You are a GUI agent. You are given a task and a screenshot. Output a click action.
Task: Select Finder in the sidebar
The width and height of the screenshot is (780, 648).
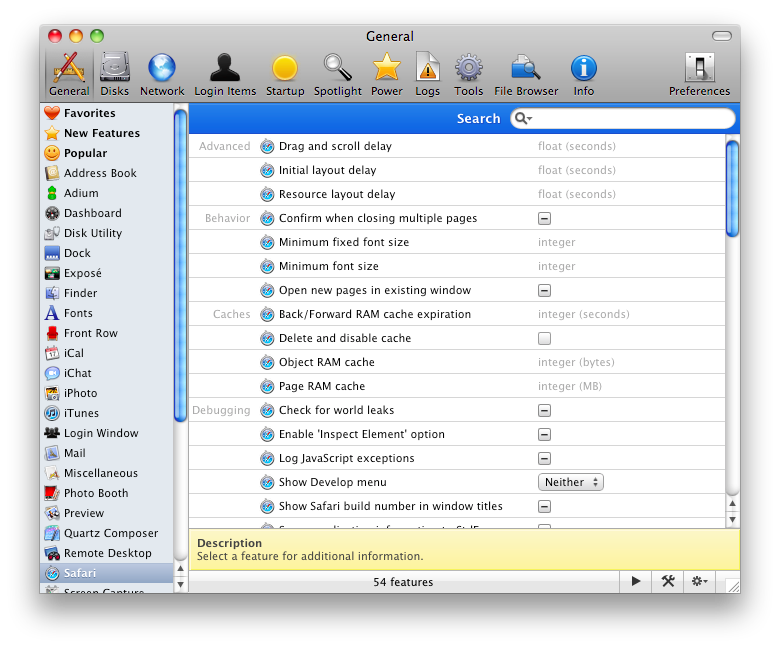click(106, 293)
